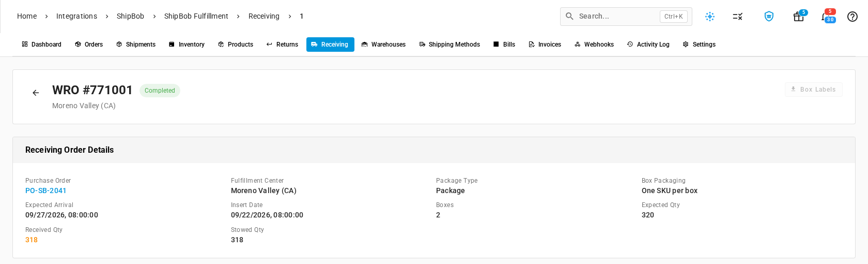
Task: Click the Receiving breadcrumb link
Action: [x=264, y=17]
